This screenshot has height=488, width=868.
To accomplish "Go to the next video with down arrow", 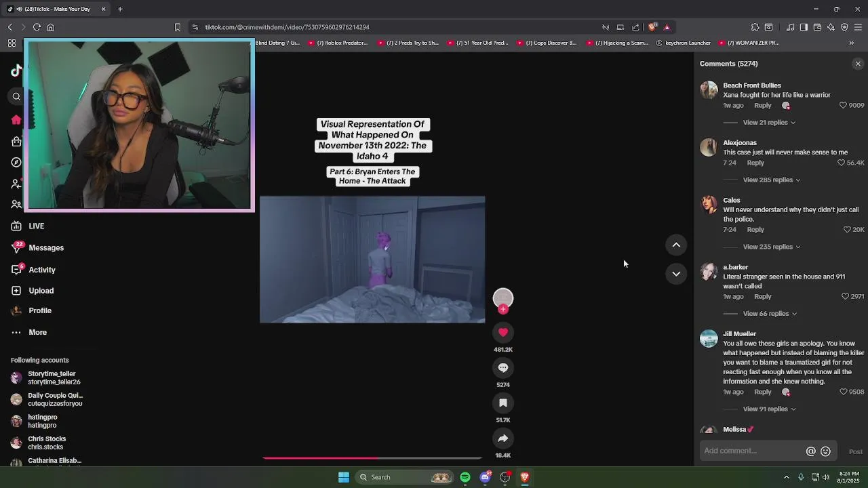I will pos(676,274).
